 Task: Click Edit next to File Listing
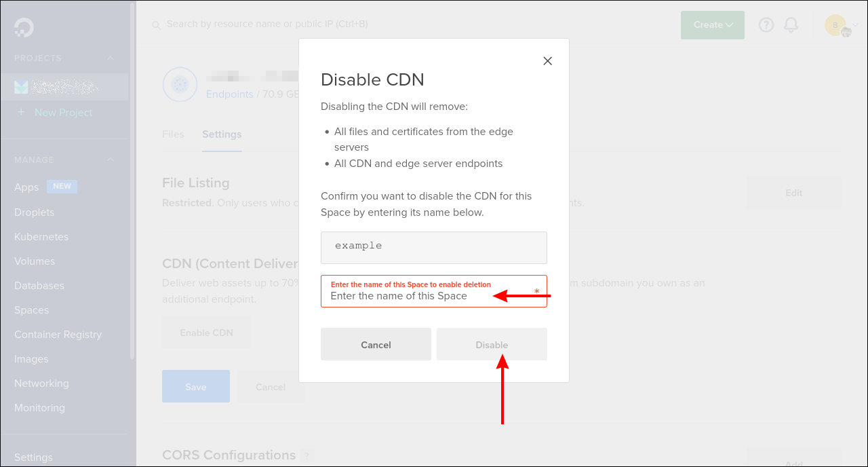(x=793, y=193)
